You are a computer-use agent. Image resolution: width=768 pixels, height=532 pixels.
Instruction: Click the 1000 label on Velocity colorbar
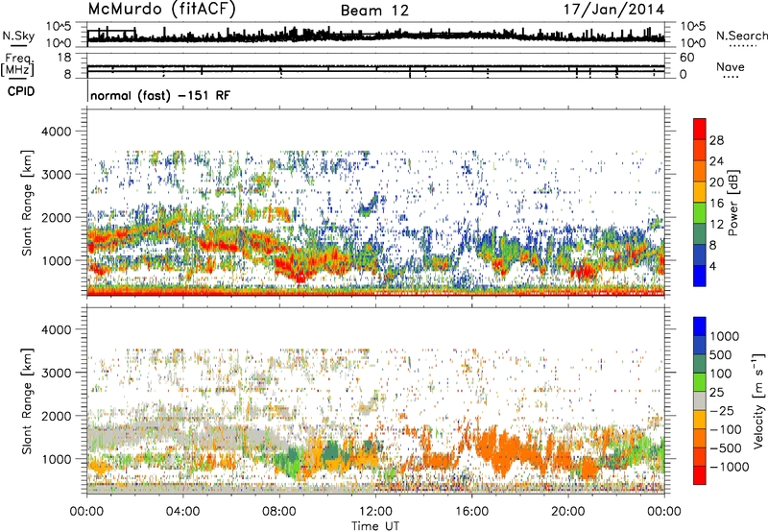pos(725,336)
